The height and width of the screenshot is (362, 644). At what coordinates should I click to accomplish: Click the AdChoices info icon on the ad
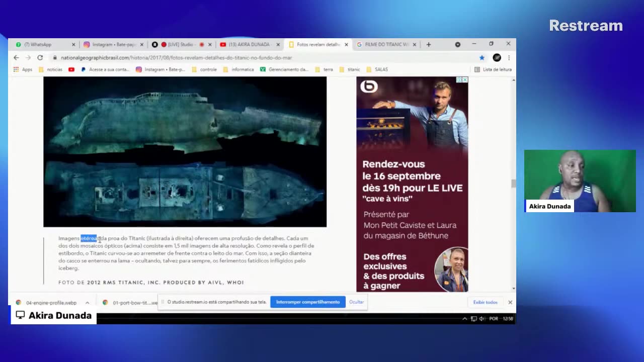[x=459, y=80]
